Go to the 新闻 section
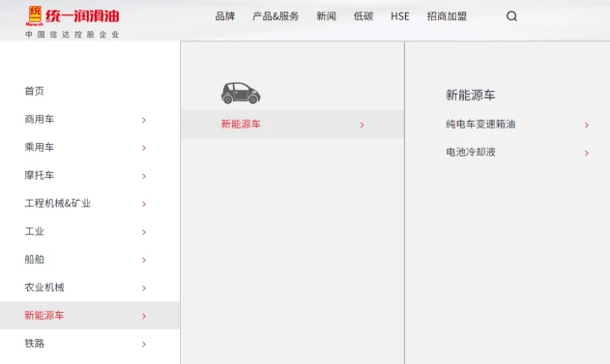 326,16
